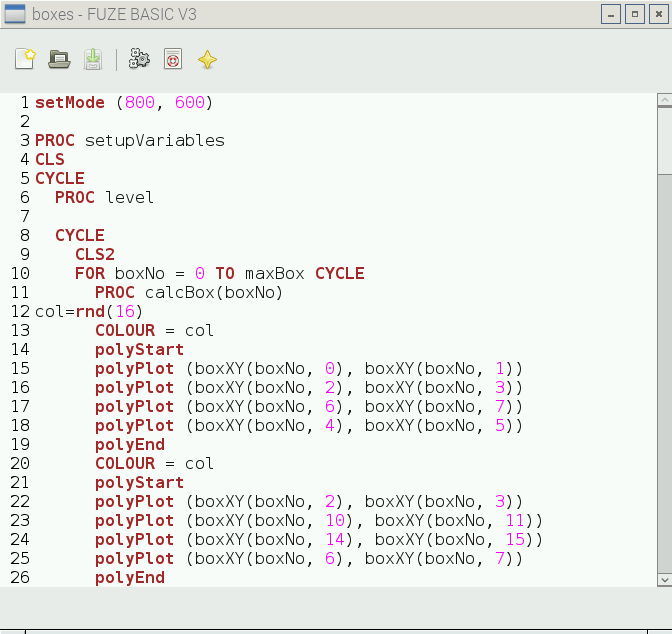Click the yellow star toolbar icon
672x634 pixels.
click(x=207, y=60)
